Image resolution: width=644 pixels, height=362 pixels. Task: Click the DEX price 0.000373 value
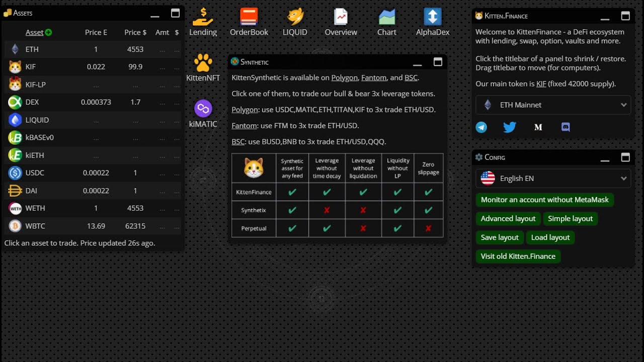click(96, 102)
